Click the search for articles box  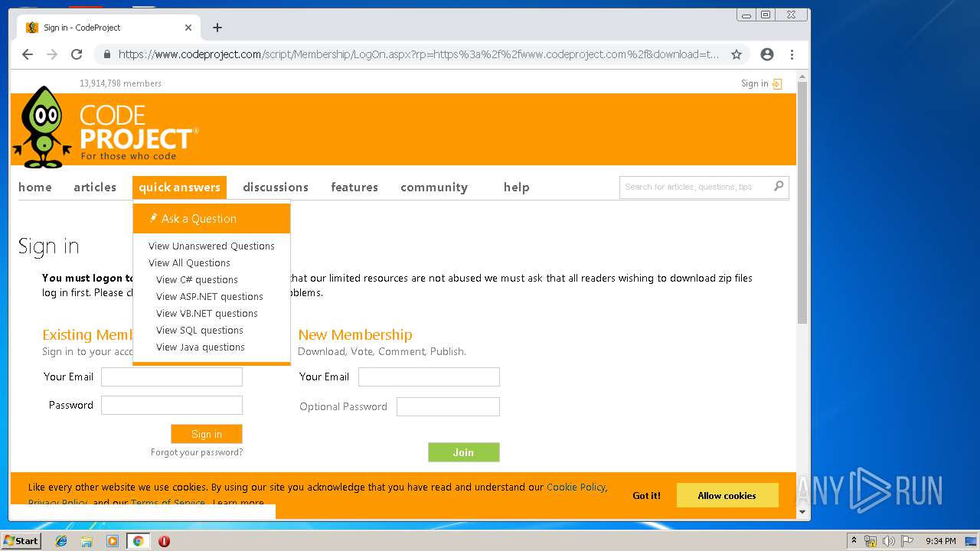(x=695, y=187)
